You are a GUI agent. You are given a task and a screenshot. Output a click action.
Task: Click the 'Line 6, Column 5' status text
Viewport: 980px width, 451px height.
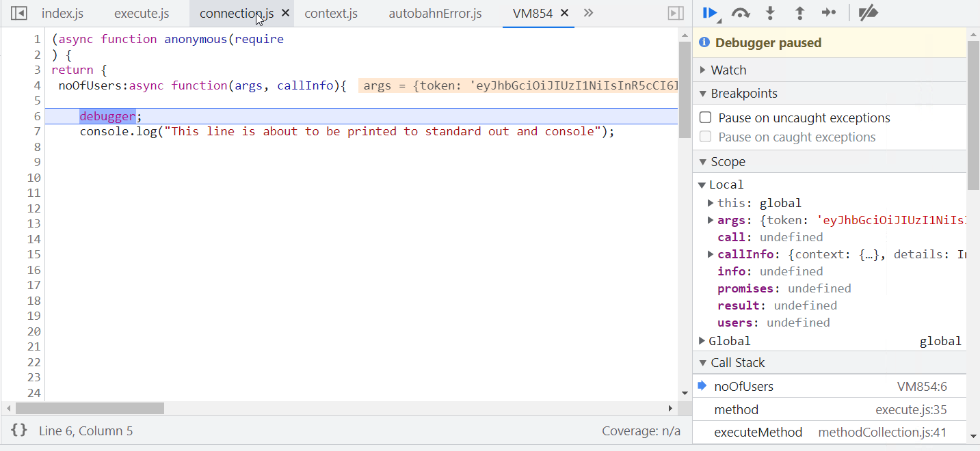(85, 431)
